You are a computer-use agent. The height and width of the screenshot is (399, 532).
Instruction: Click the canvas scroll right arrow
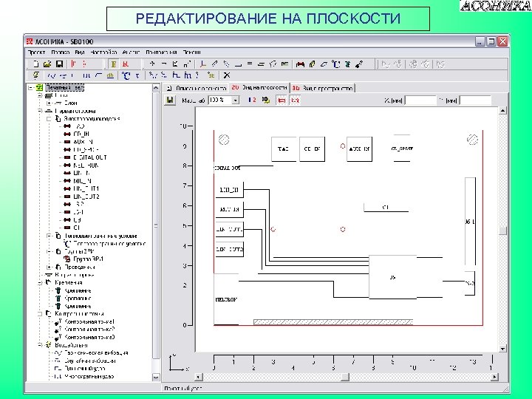point(494,377)
